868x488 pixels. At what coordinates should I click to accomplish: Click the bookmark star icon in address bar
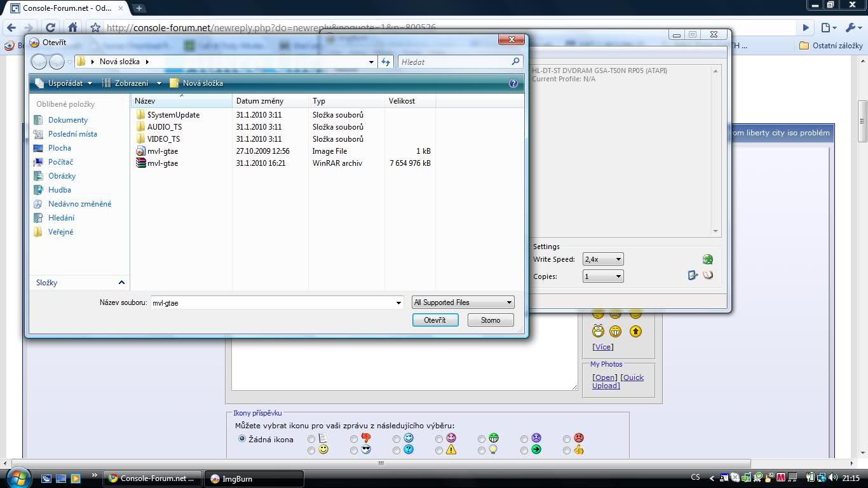coord(95,27)
